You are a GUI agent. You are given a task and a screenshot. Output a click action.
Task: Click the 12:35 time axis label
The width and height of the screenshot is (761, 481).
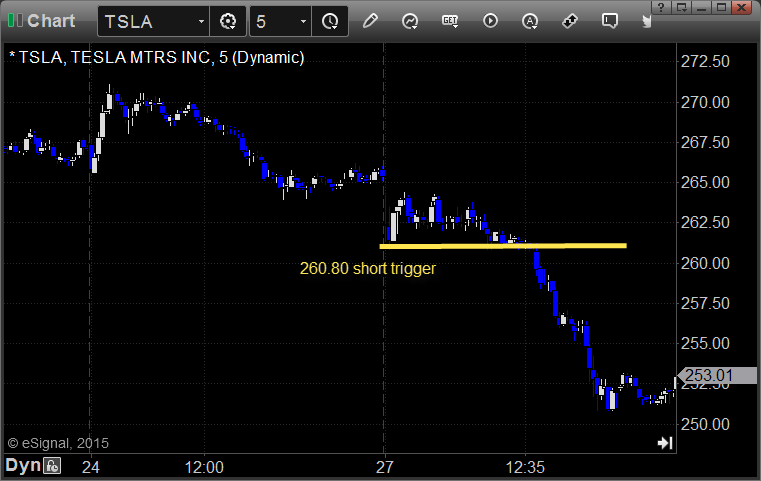[x=525, y=467]
